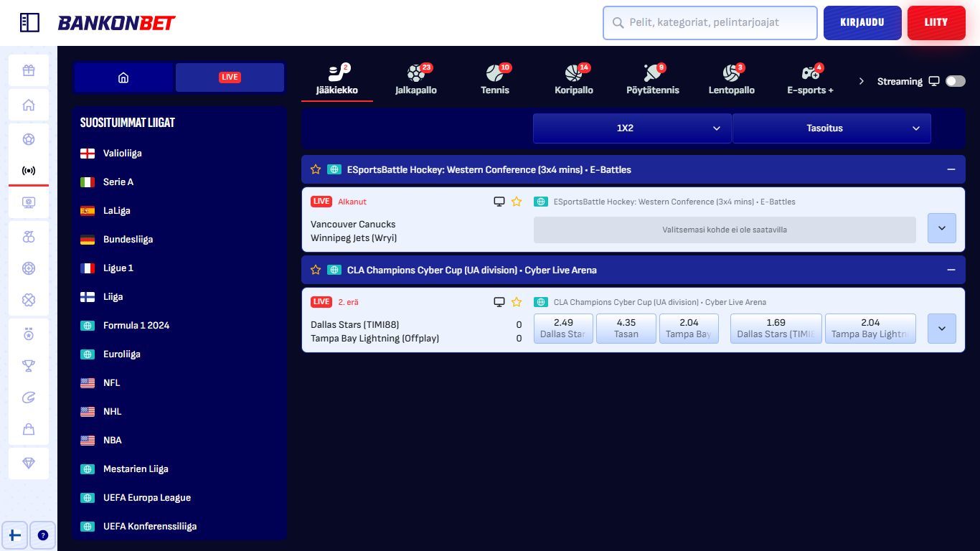Image resolution: width=980 pixels, height=551 pixels.
Task: Open the diamond VIP sidebar icon
Action: pos(29,463)
